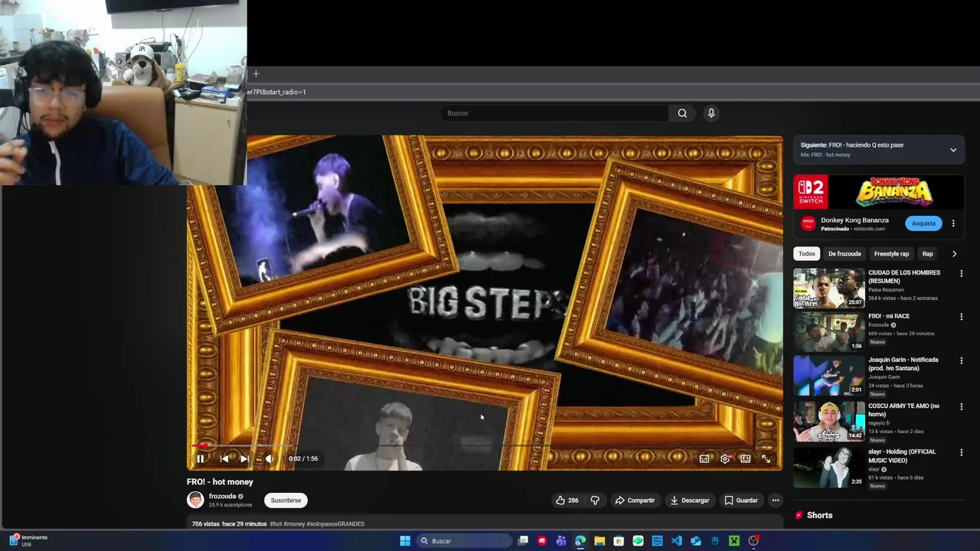
Task: Open options for COSCU ARMY TE AMO
Action: tap(962, 406)
